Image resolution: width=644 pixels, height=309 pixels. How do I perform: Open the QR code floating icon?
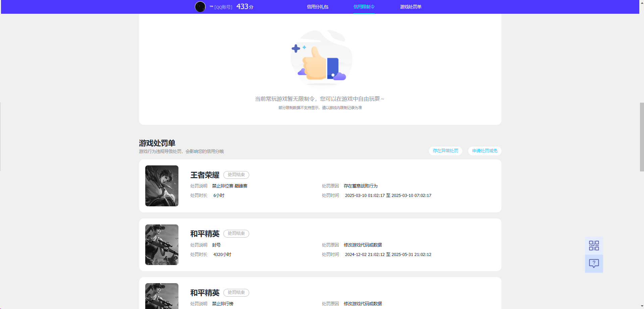pyautogui.click(x=594, y=245)
